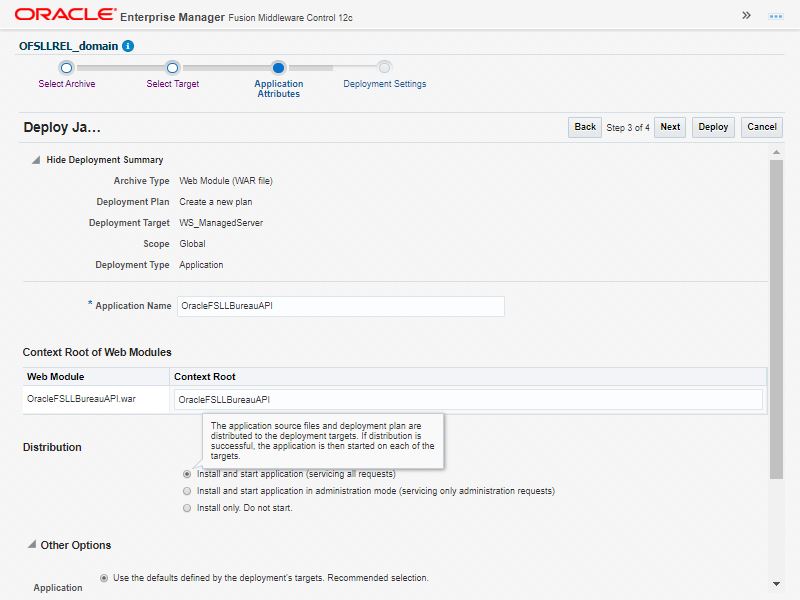
Task: Select Install and start in administration mode
Action: tap(187, 491)
